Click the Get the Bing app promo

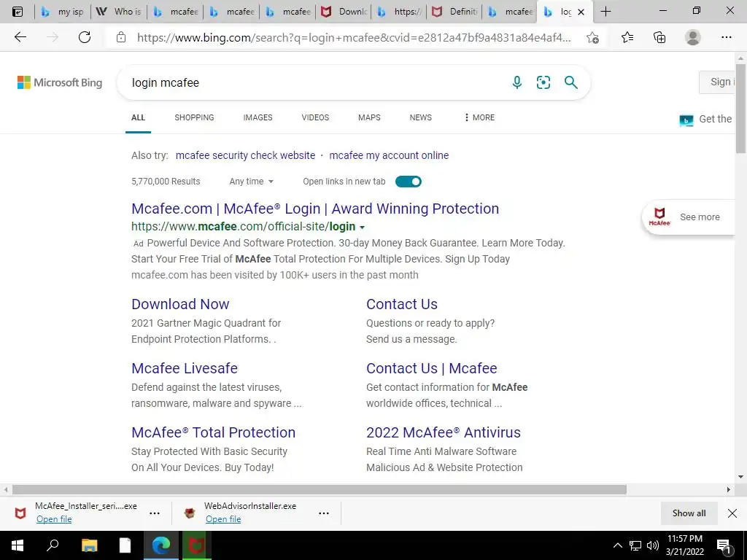tap(707, 120)
